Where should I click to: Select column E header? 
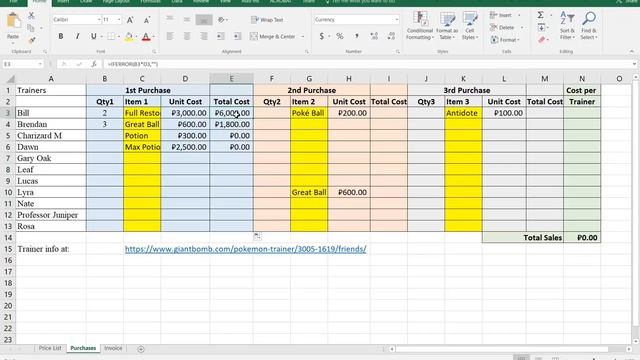231,79
